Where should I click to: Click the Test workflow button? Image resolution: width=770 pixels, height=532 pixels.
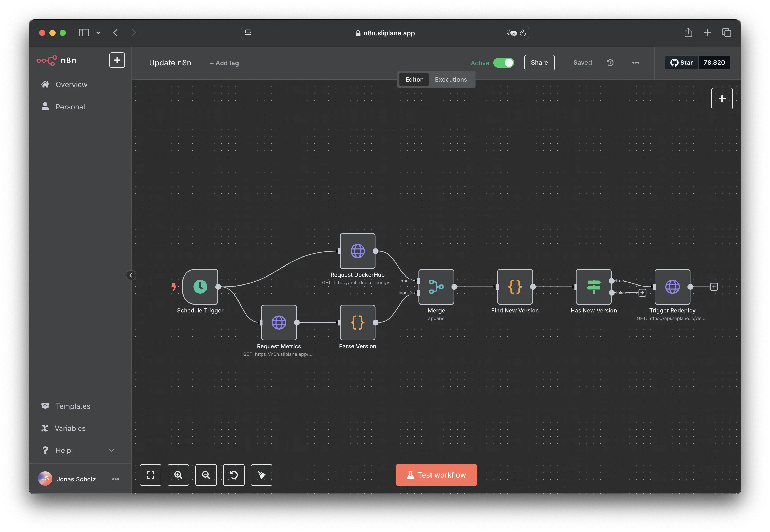pyautogui.click(x=436, y=475)
